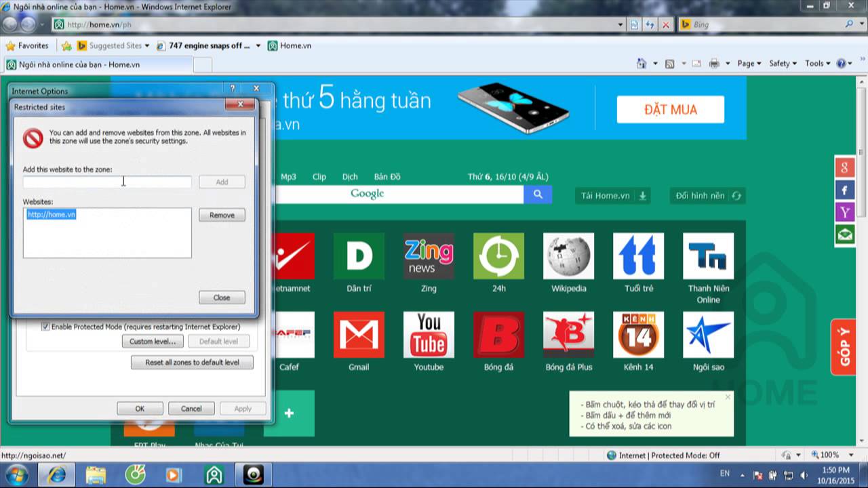This screenshot has height=488, width=868.
Task: Click Cancel in Internet Options dialog
Action: pos(191,409)
